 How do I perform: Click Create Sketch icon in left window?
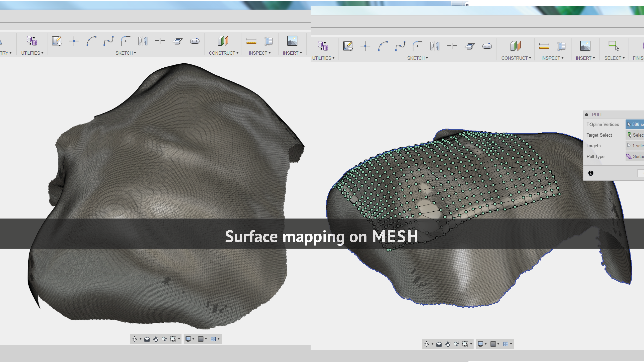[57, 41]
